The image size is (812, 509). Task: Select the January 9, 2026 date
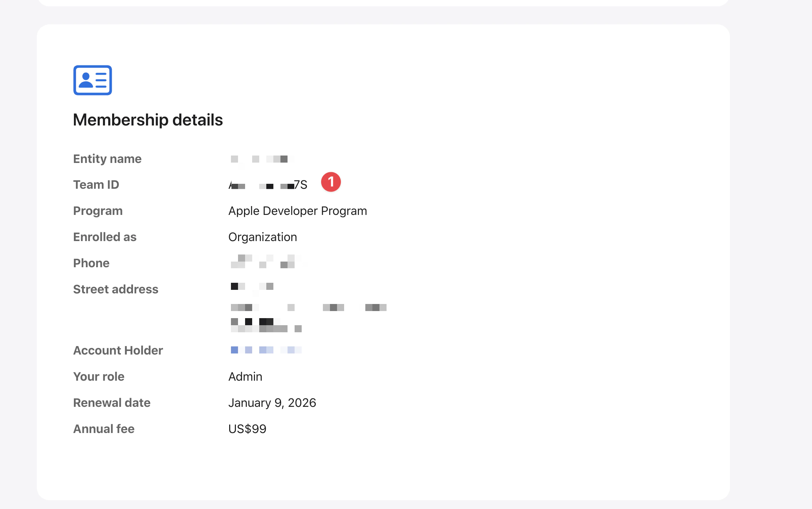[272, 403]
